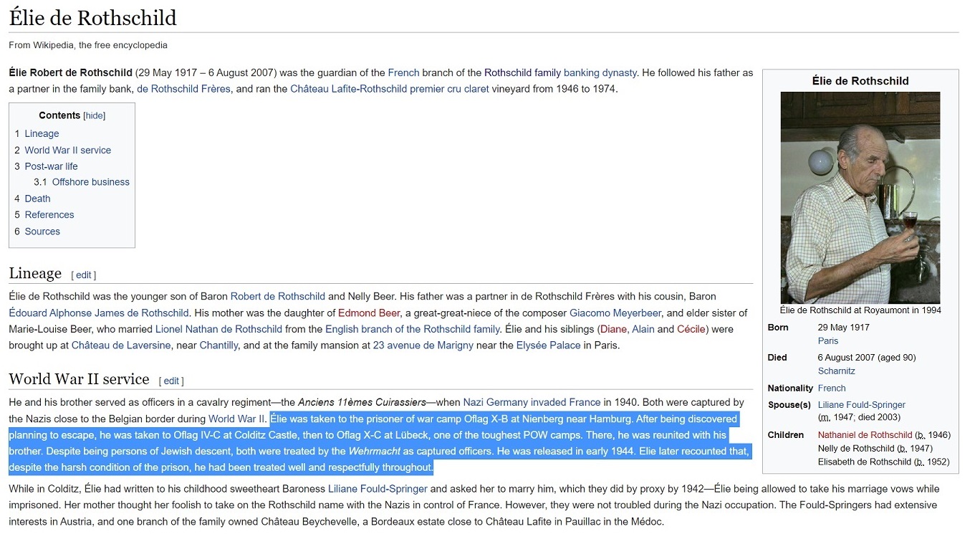The height and width of the screenshot is (534, 980).
Task: Open Scharnitz link in infobox
Action: (837, 371)
